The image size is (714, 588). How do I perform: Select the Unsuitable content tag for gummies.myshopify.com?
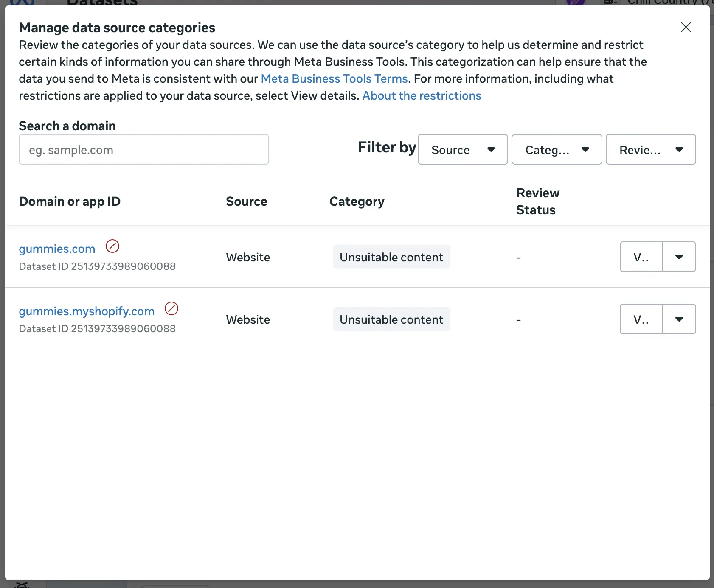[x=391, y=319]
